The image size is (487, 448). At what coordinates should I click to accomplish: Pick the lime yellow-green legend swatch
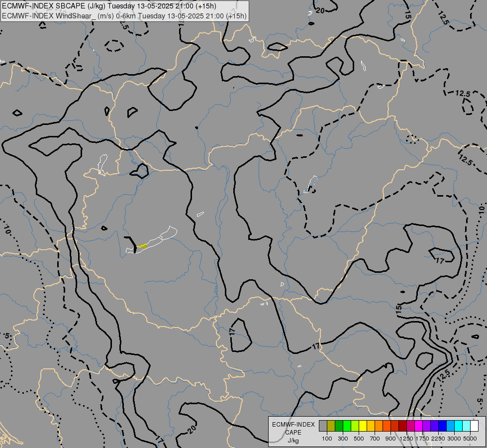point(355,426)
